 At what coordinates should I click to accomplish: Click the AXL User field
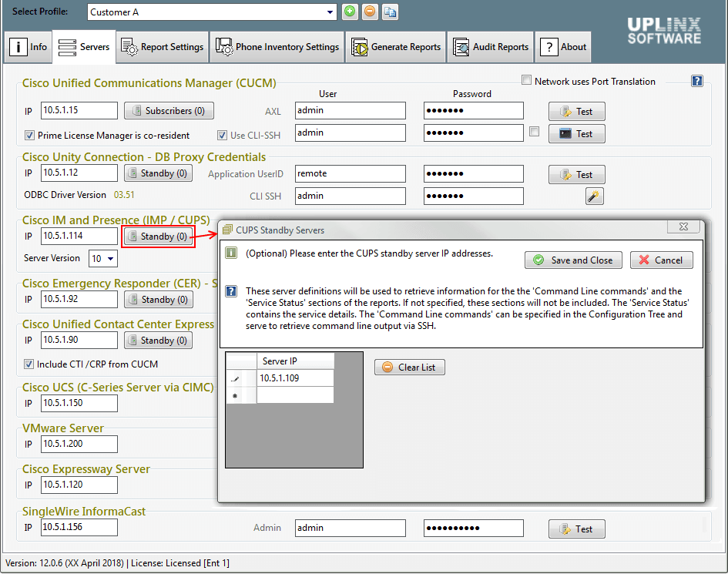tap(350, 110)
